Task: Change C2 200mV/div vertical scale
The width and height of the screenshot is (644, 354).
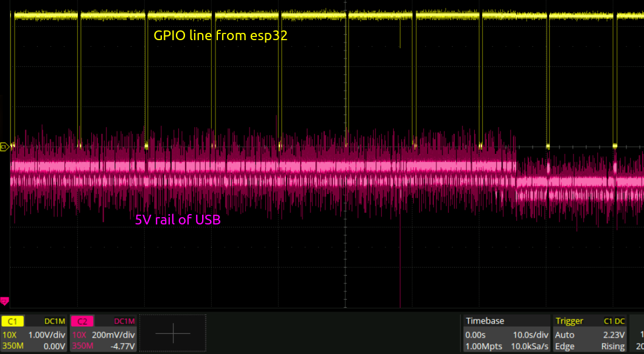Action: point(113,335)
